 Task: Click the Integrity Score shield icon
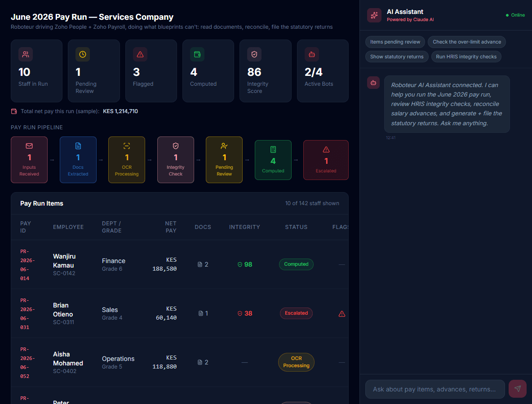(254, 54)
